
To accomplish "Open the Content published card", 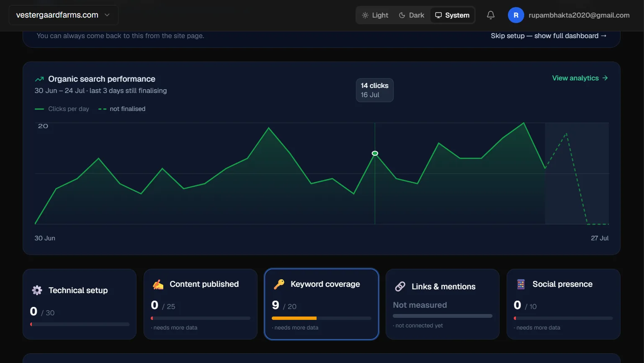I will (x=201, y=304).
